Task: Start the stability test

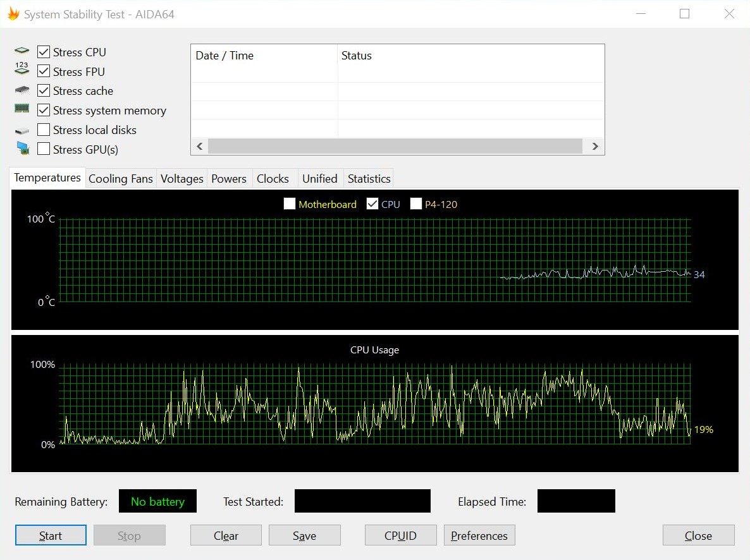Action: [51, 535]
